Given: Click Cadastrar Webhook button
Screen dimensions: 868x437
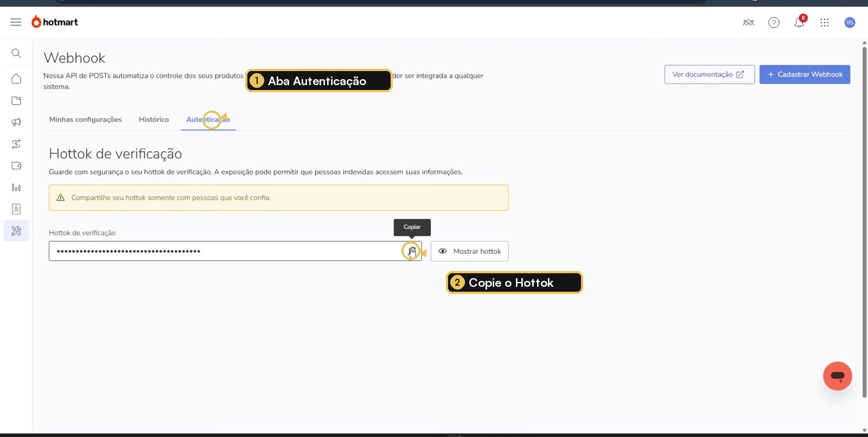Looking at the screenshot, I should 805,75.
